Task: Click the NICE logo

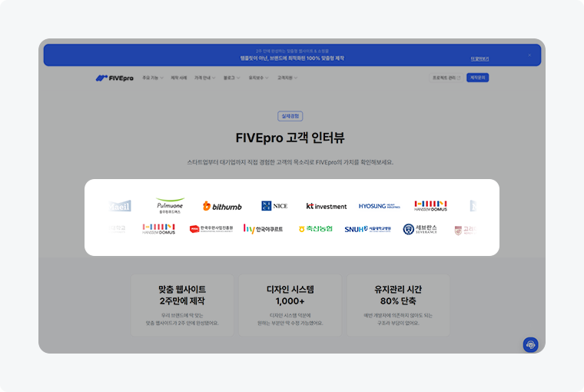Action: pyautogui.click(x=274, y=206)
